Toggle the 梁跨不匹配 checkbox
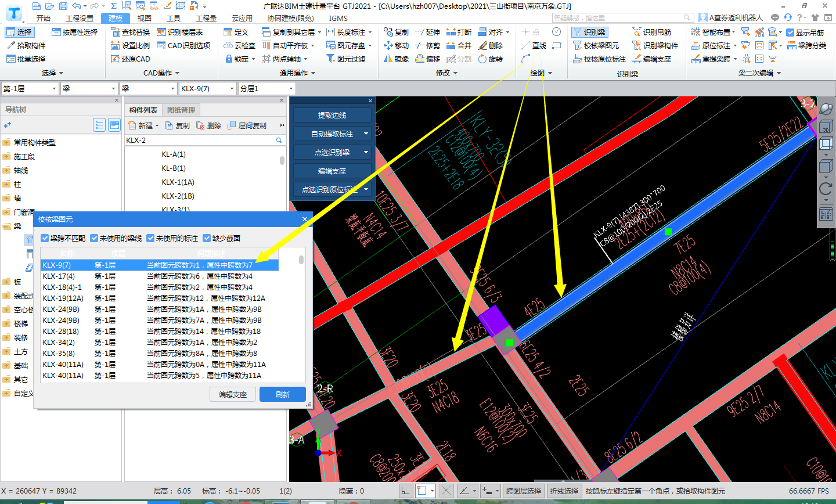 45,238
